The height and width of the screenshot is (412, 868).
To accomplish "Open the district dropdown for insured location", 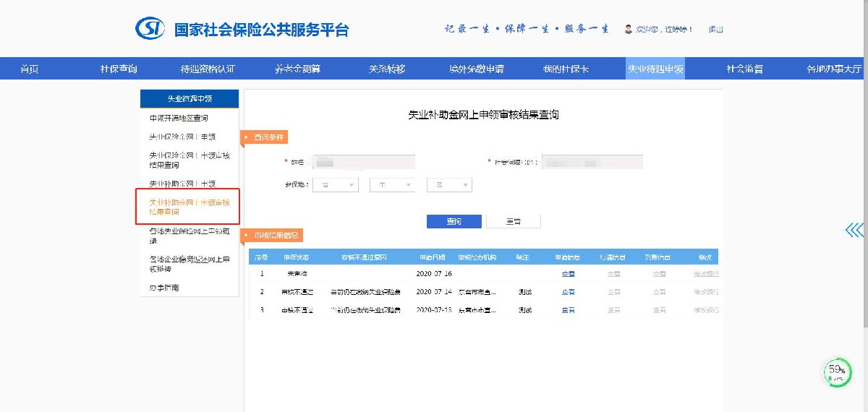I will pyautogui.click(x=449, y=185).
